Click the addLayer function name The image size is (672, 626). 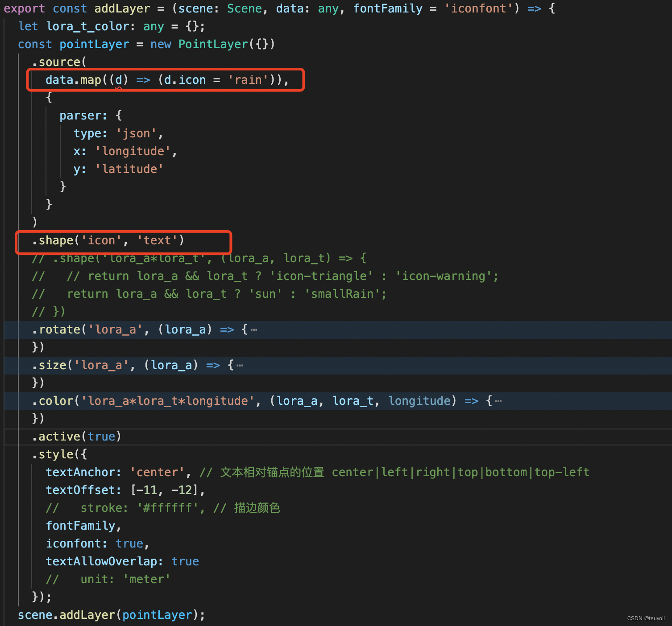pyautogui.click(x=122, y=9)
